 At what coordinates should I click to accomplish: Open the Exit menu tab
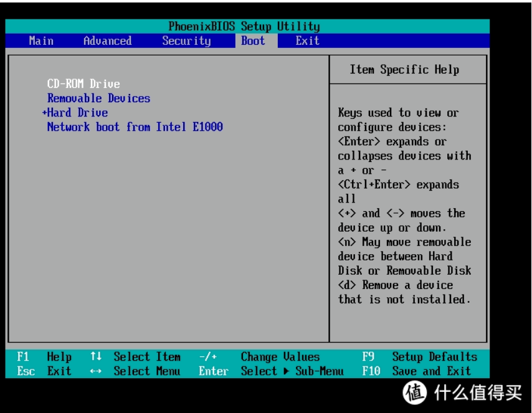307,41
